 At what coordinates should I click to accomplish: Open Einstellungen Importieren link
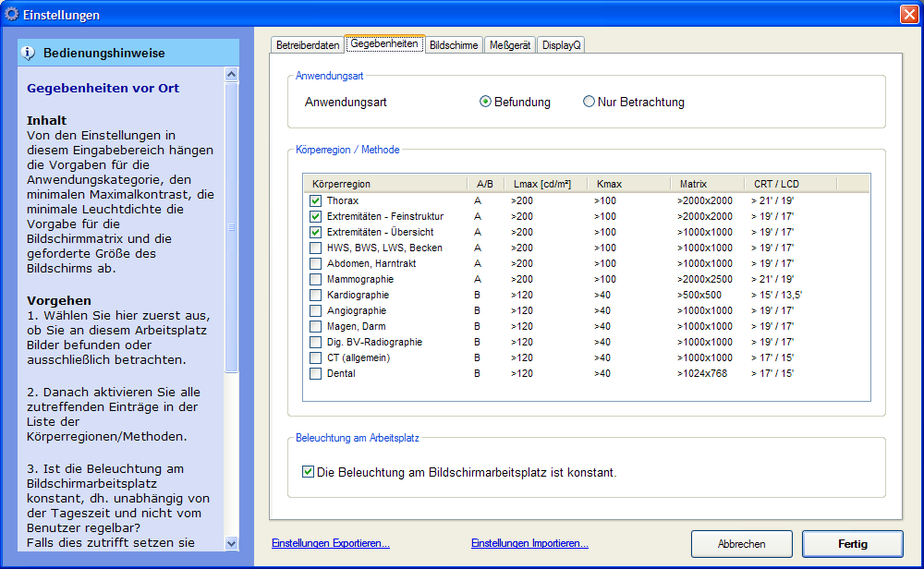[529, 543]
